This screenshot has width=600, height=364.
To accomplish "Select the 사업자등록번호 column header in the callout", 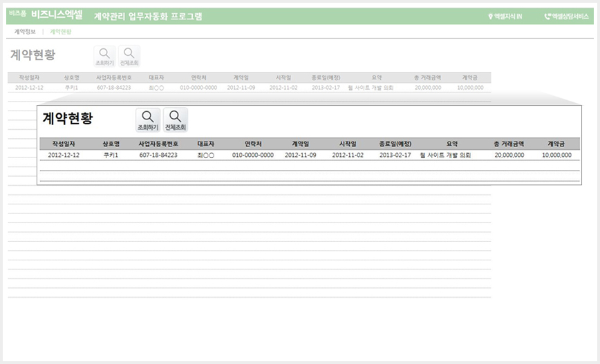I will coord(158,144).
